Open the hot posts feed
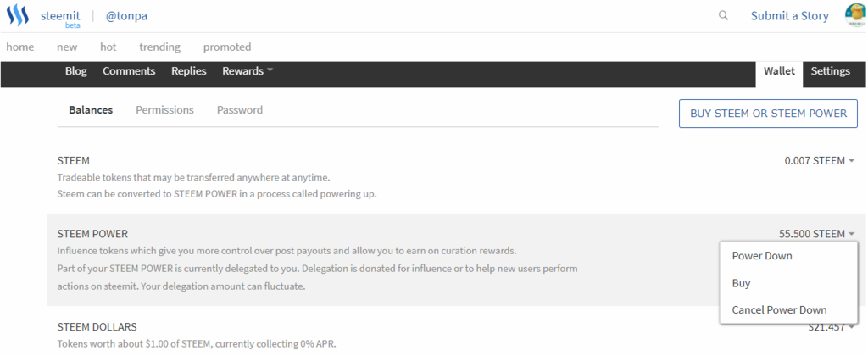868x356 pixels. click(108, 47)
